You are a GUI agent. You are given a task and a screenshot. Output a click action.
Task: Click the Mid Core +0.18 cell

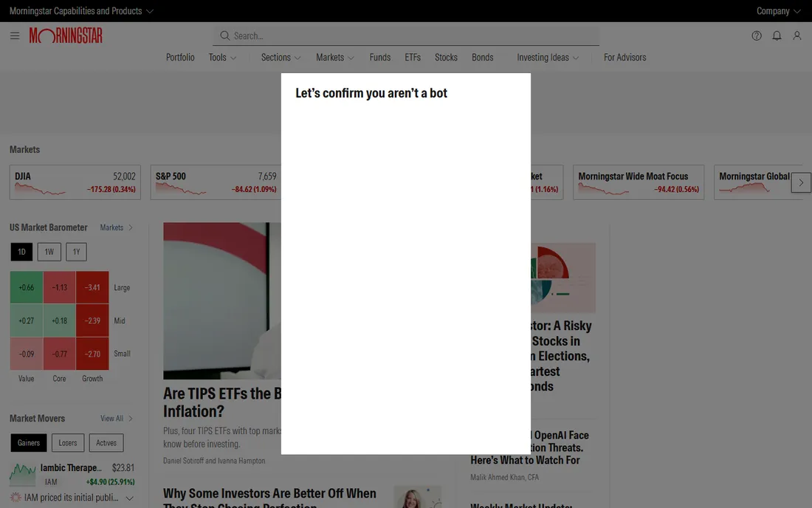[x=60, y=320]
